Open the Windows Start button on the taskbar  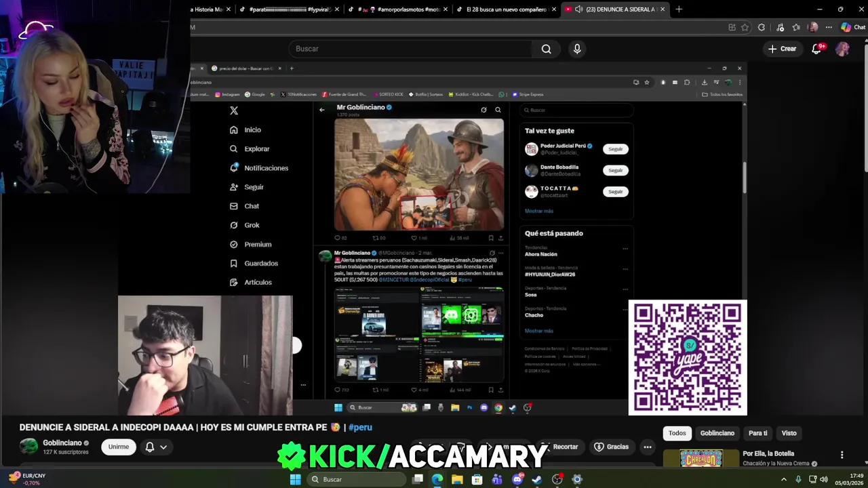coord(295,479)
